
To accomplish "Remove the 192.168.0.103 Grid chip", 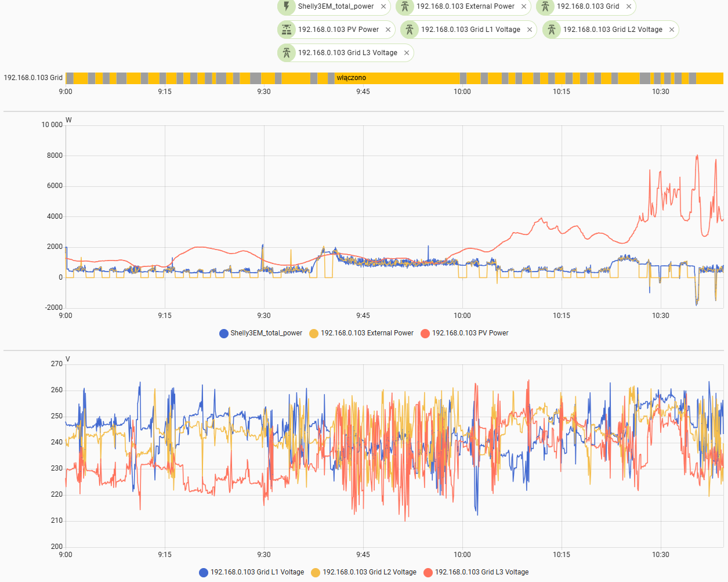I will click(x=629, y=6).
